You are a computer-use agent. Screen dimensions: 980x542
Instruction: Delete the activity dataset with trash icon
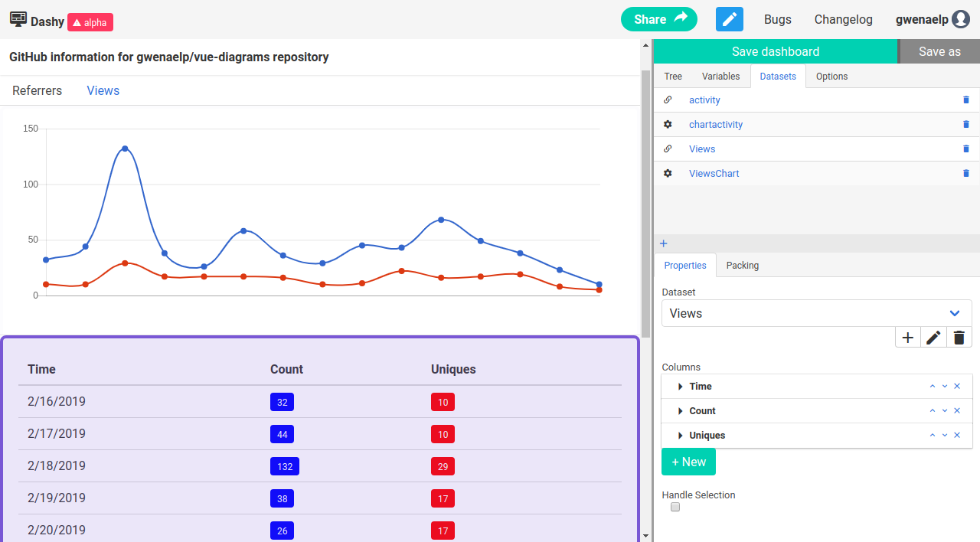965,100
